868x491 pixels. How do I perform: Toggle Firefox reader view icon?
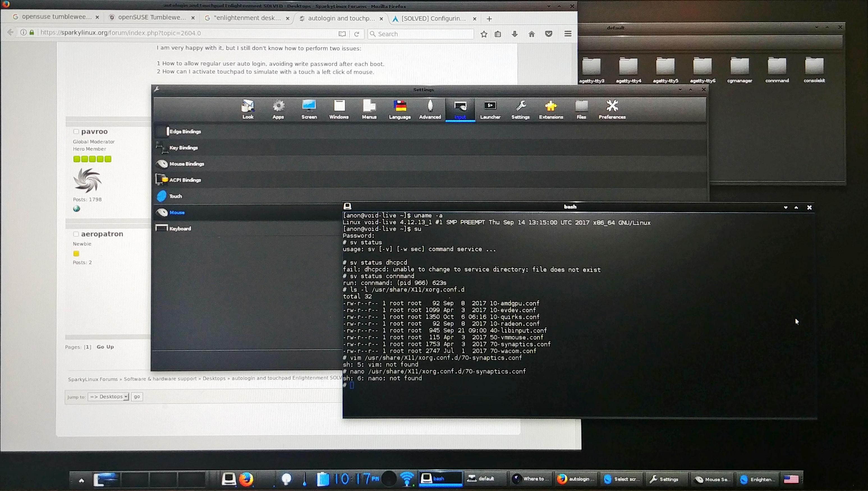pyautogui.click(x=342, y=34)
